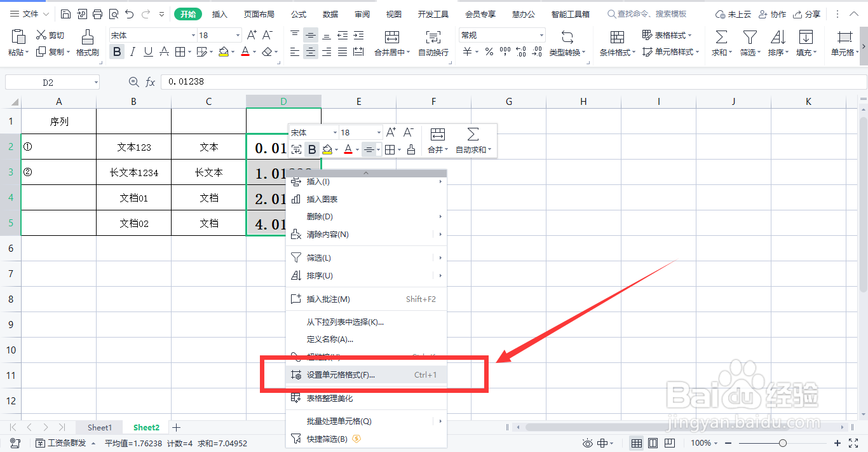Open the File (文件) menu button
The height and width of the screenshot is (452, 868).
point(29,14)
